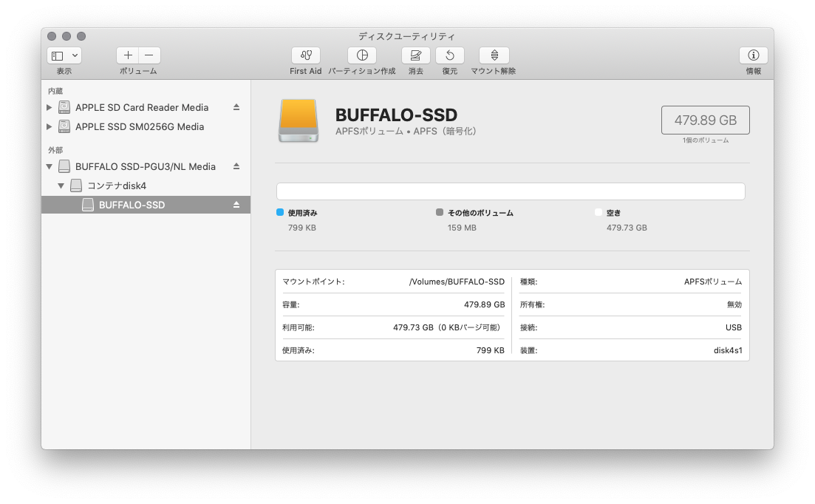
Task: Click the USB connection value
Action: point(734,327)
